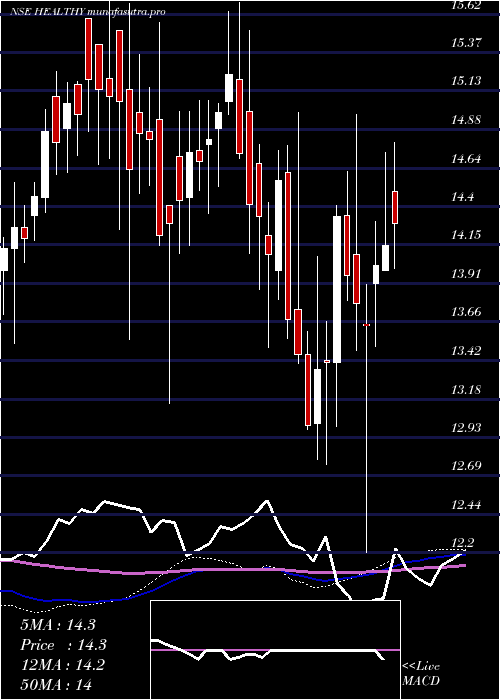
Task: Click the Price : 14.3 legend entry
Action: [x=63, y=645]
